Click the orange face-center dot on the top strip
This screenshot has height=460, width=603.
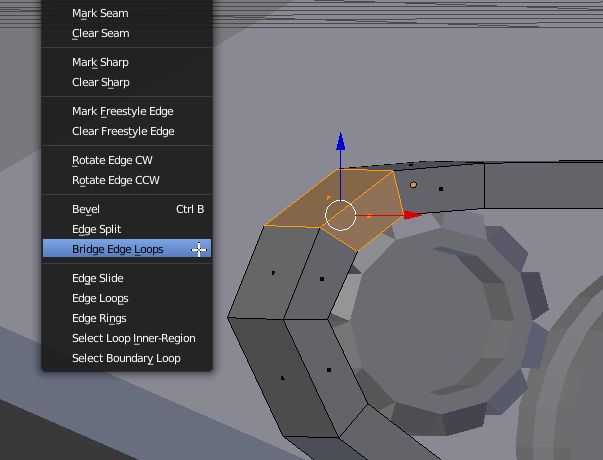413,185
